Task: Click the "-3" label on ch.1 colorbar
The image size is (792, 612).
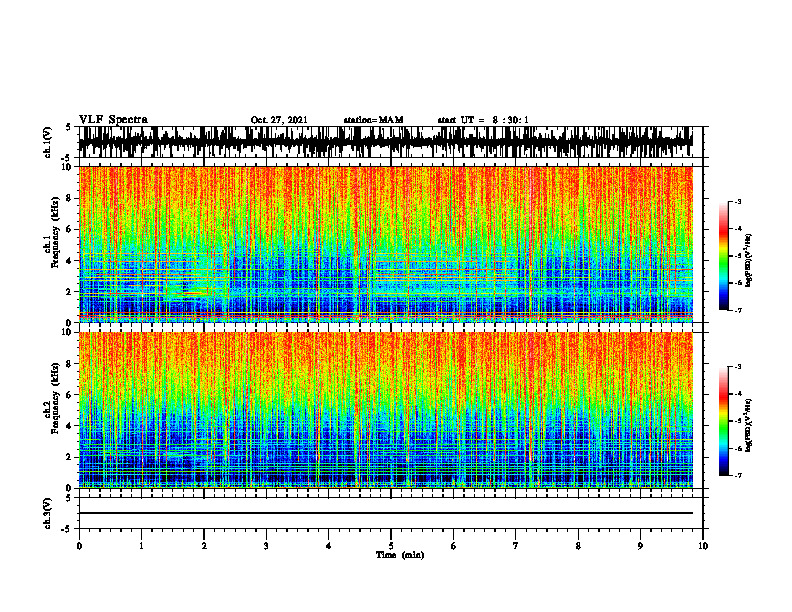Action: point(738,201)
